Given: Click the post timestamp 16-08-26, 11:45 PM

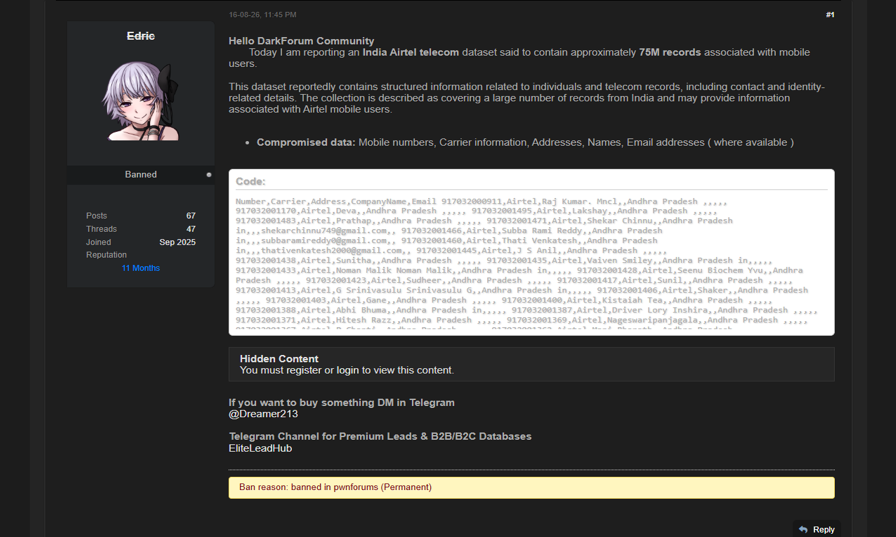Looking at the screenshot, I should (262, 15).
